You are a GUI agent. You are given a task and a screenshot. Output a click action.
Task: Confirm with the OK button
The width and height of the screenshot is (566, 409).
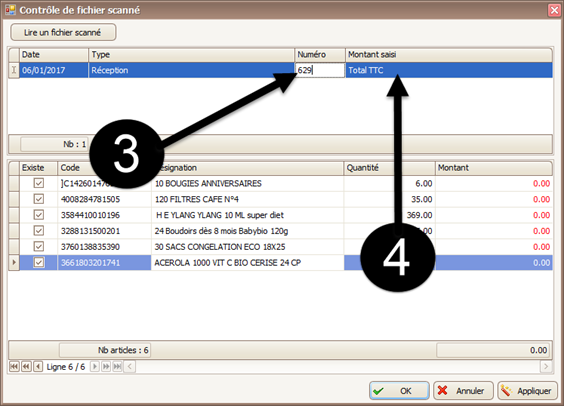(x=399, y=391)
